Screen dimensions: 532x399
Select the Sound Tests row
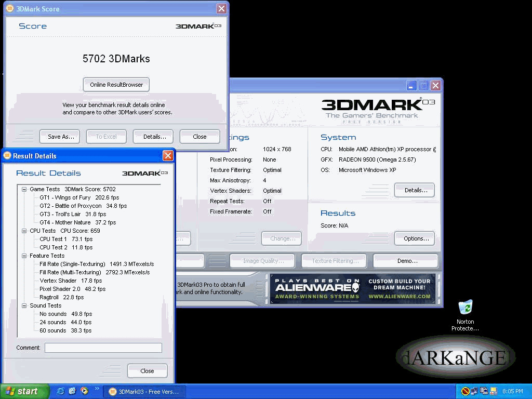(x=46, y=305)
